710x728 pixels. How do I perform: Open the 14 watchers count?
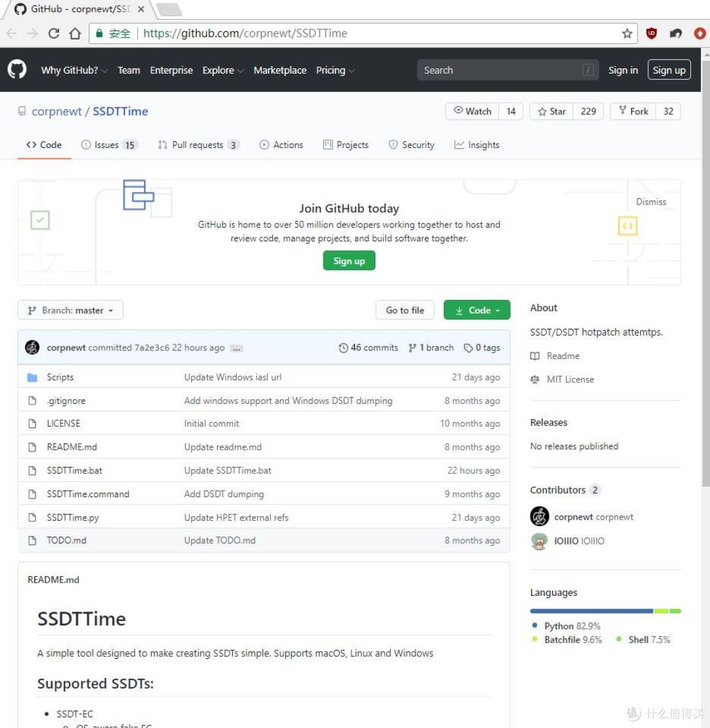click(511, 111)
